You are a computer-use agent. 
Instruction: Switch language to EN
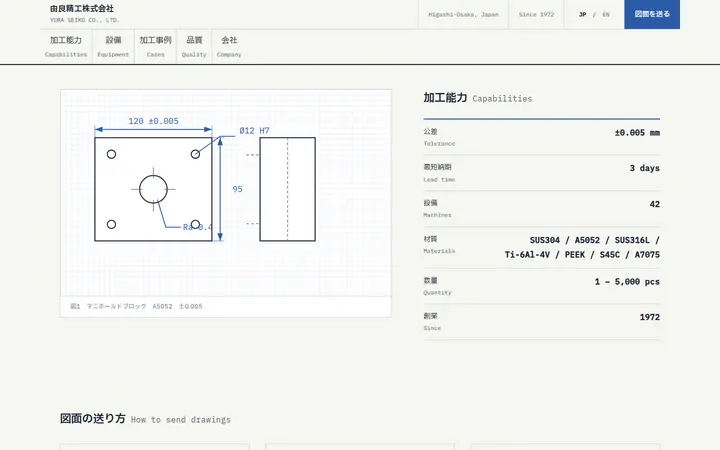606,15
